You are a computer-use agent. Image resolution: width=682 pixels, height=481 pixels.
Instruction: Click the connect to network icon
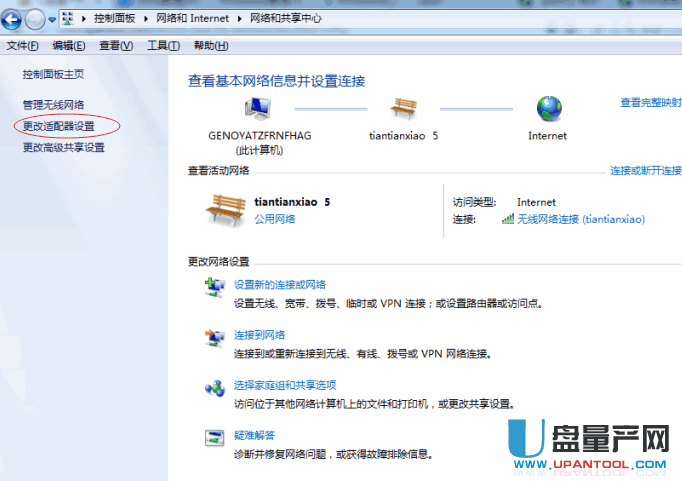[214, 339]
